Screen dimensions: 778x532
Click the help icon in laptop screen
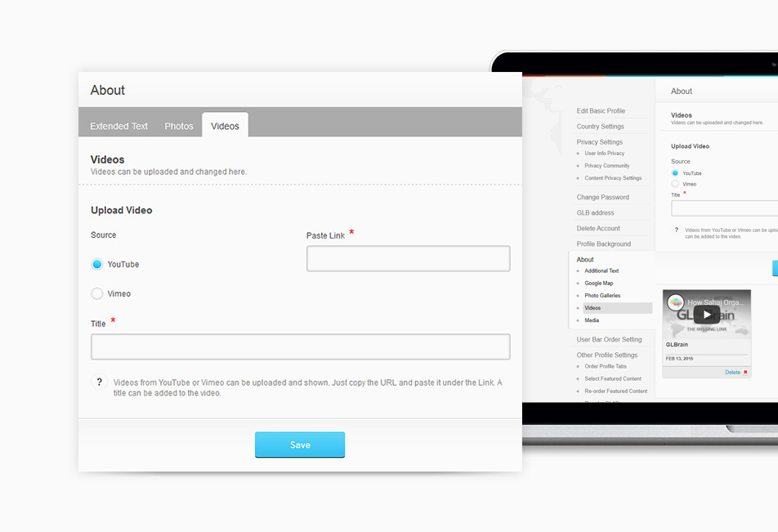click(x=677, y=230)
